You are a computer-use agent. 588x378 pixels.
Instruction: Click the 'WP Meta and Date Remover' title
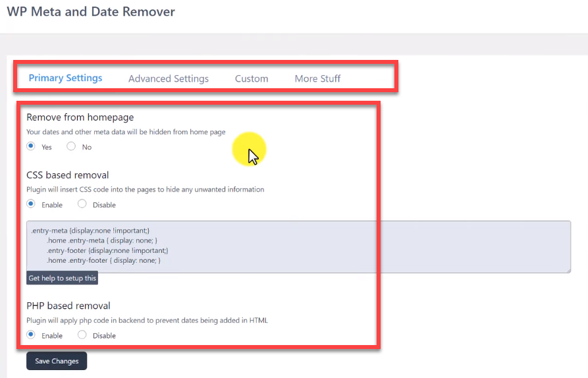pos(91,12)
